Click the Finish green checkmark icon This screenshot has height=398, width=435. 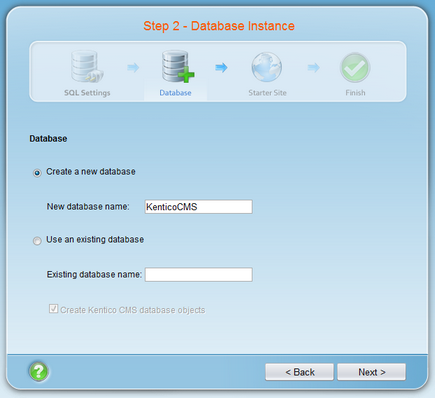pos(355,68)
